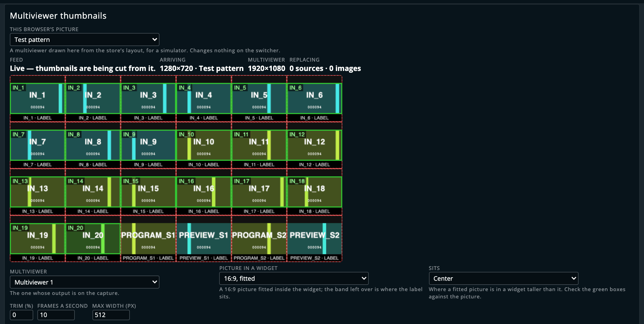Image resolution: width=644 pixels, height=324 pixels.
Task: Open the Multiviewer 1 dropdown
Action: 84,282
